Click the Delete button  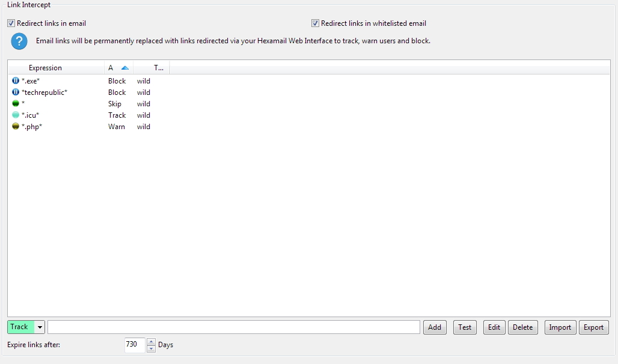pos(522,327)
